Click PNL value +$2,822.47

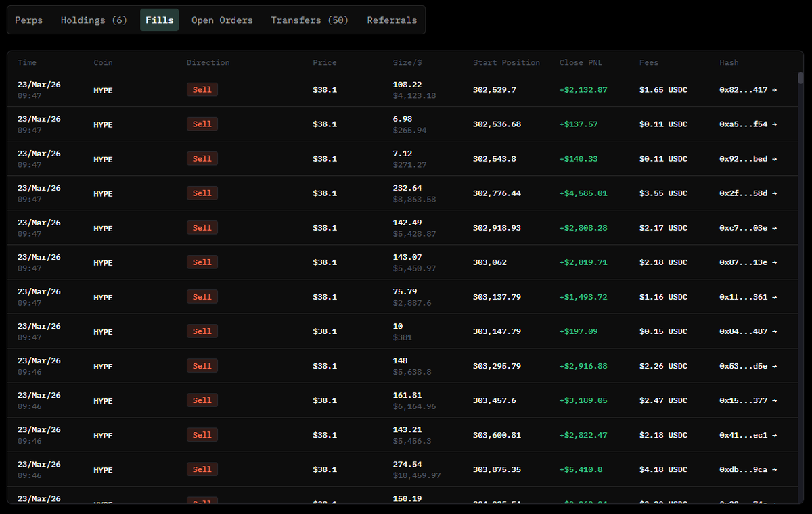pyautogui.click(x=583, y=435)
